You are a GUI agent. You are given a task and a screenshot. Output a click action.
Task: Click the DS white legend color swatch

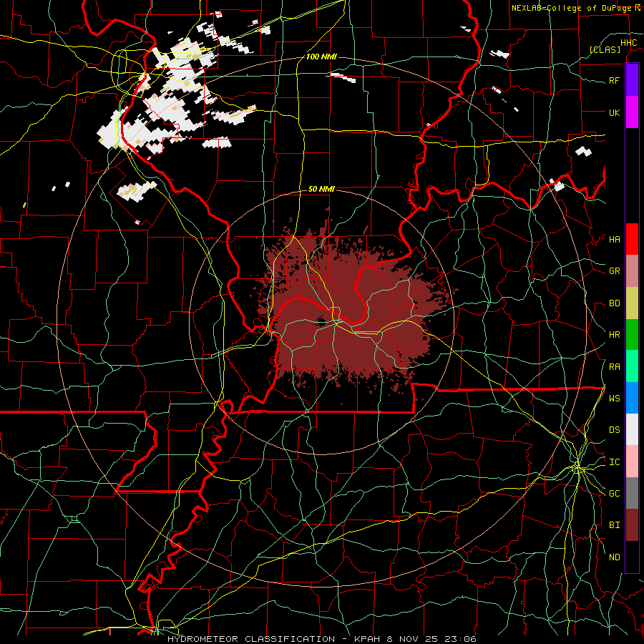(x=632, y=429)
